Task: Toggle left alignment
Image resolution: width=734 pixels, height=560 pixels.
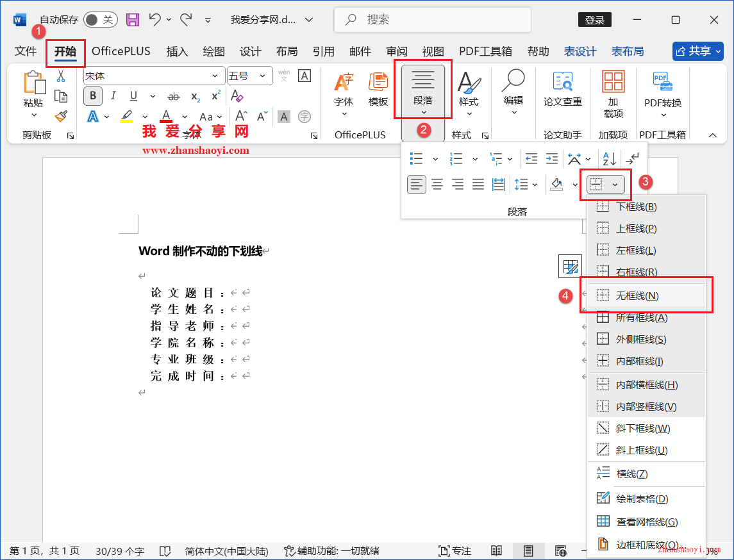Action: click(416, 185)
